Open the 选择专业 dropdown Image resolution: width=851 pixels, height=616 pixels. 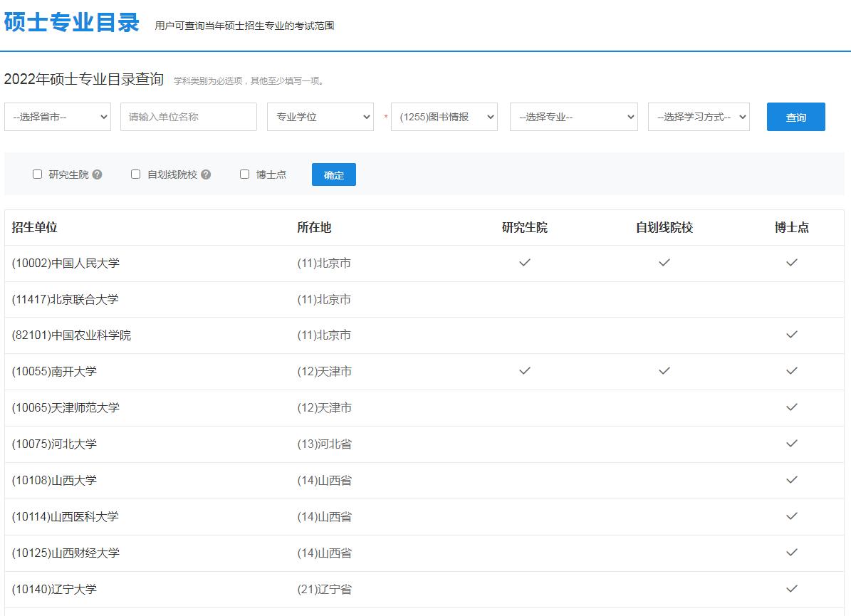574,117
